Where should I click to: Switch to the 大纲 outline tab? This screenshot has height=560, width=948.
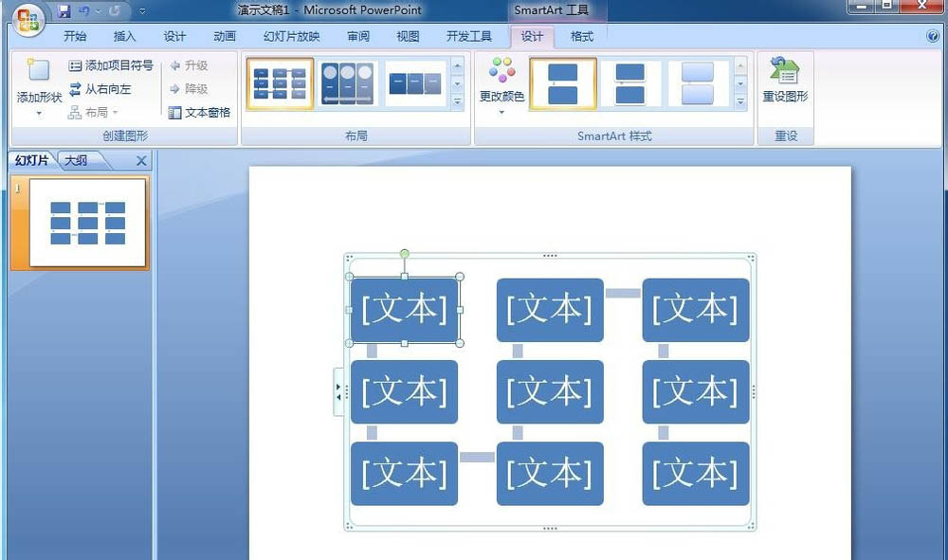[76, 161]
